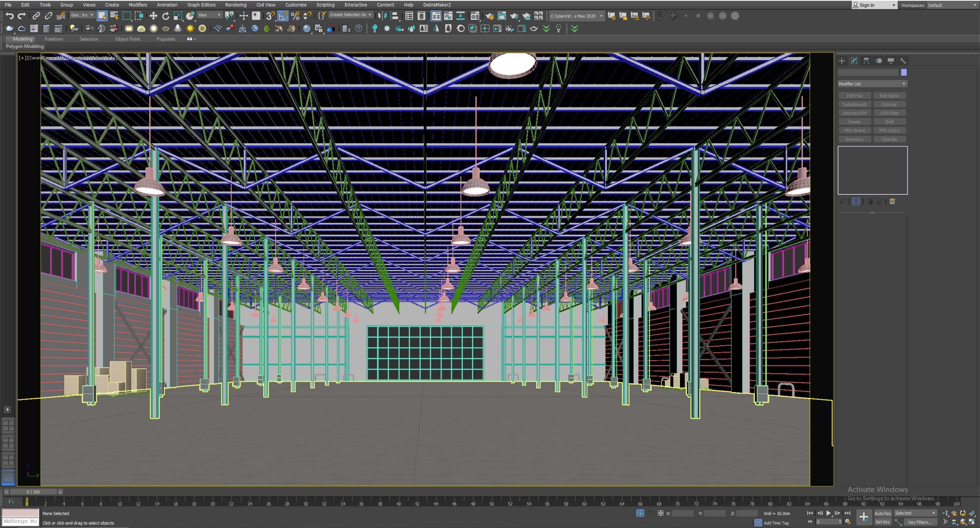The image size is (980, 528).
Task: Toggle Absolute/Offset transform type-in mode icon
Action: tap(660, 513)
